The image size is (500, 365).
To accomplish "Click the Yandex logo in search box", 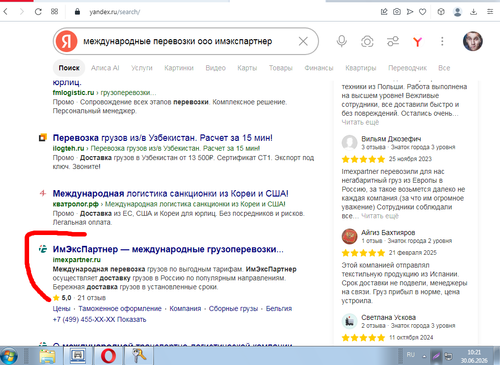I will pos(66,41).
